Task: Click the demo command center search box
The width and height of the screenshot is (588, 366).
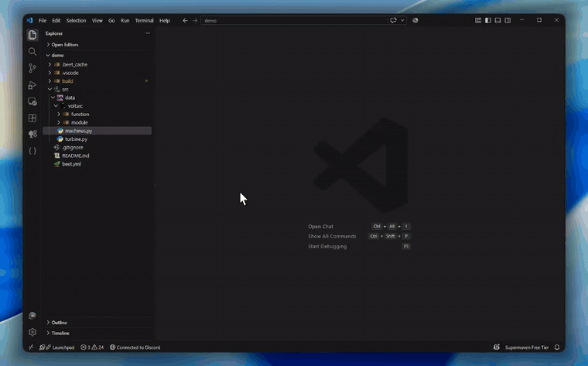Action: tap(294, 21)
